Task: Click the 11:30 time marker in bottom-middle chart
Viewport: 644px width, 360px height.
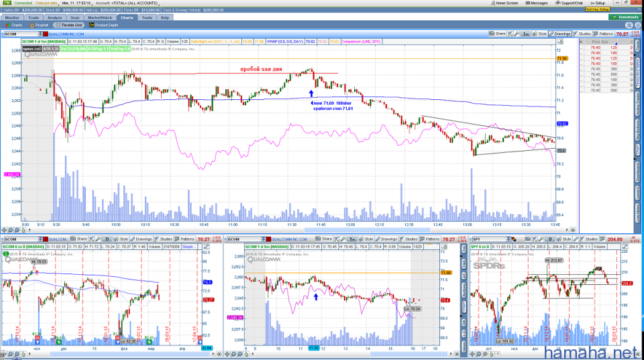Action: [313, 348]
